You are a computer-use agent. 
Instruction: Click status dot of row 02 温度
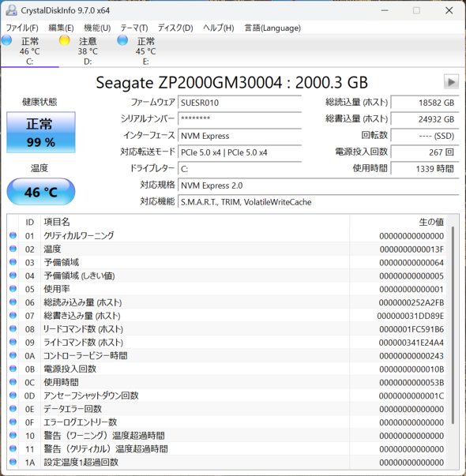click(x=13, y=249)
